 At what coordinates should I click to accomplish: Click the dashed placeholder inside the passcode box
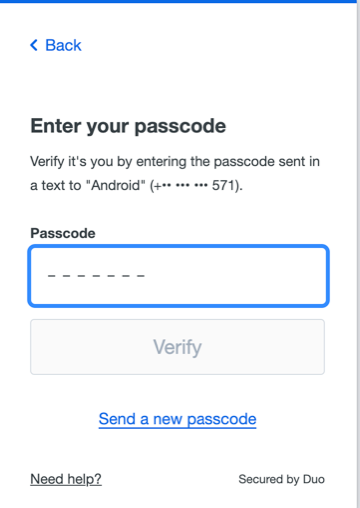(x=96, y=276)
